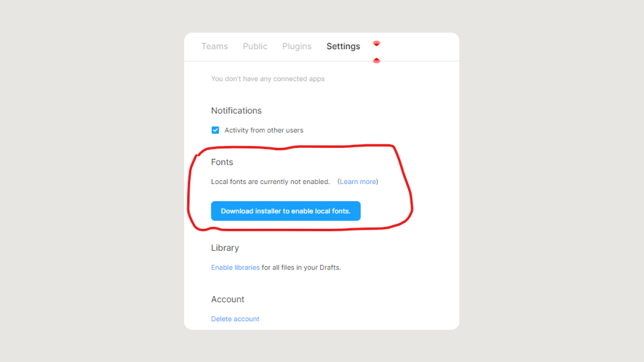Uncheck Activity from other users checkbox
644x362 pixels.
coord(215,130)
